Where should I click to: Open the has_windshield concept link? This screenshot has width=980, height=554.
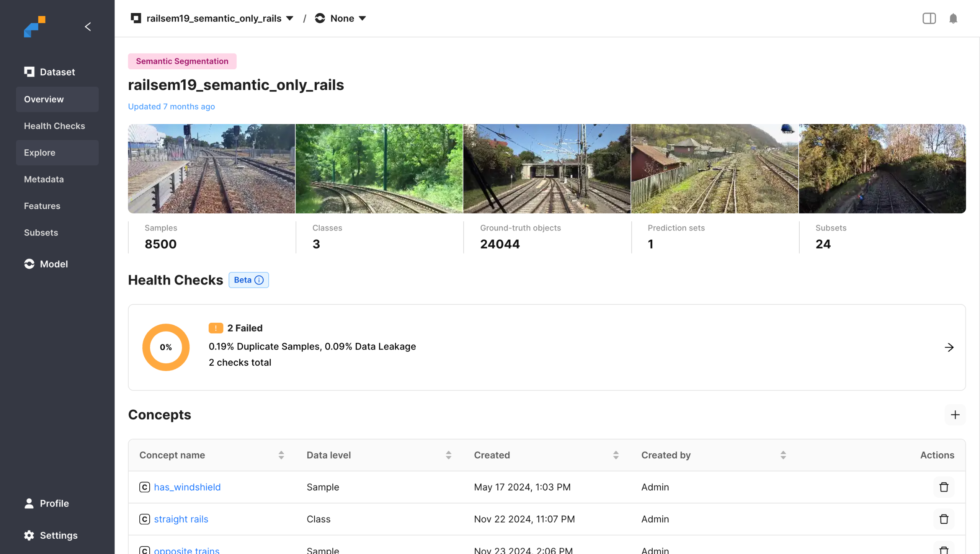187,487
